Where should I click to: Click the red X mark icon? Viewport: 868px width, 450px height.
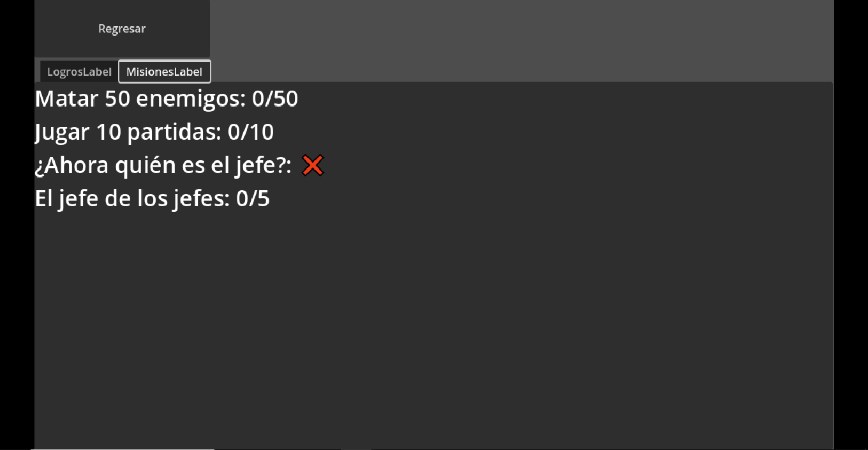click(313, 165)
